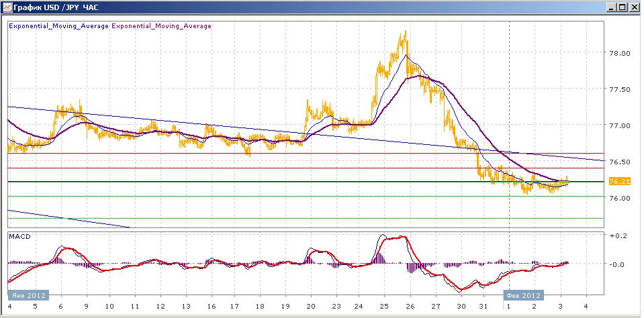The width and height of the screenshot is (644, 318).
Task: Click the title text График USD/JPY ЧАС
Action: [56, 7]
